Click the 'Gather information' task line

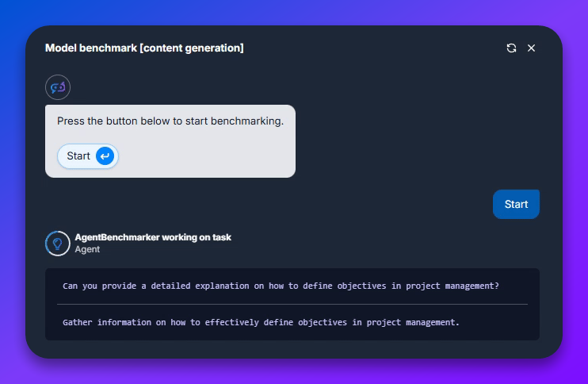click(261, 322)
